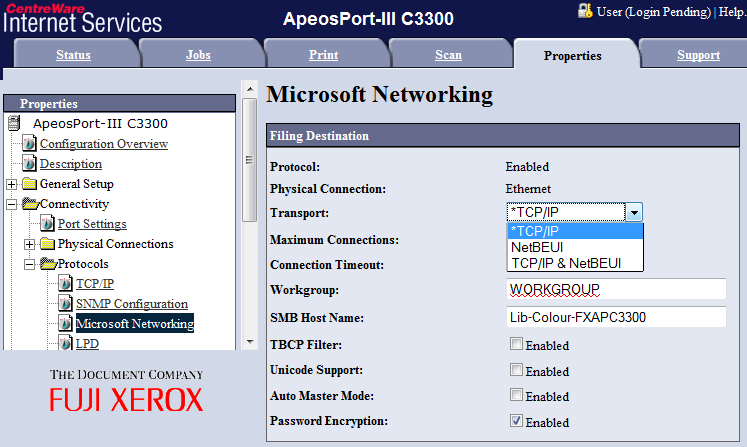Screen dimensions: 747x447
Task: Click the Protocols label in tree
Action: tap(83, 264)
